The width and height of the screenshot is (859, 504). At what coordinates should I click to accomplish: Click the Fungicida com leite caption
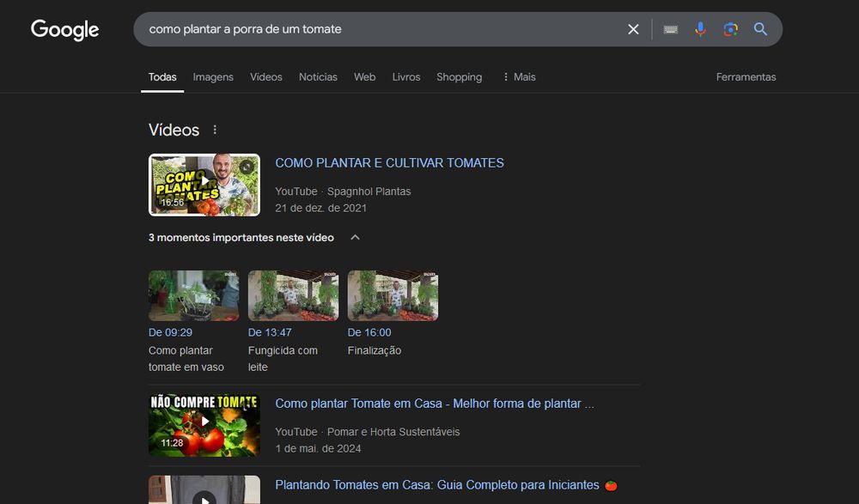(283, 359)
